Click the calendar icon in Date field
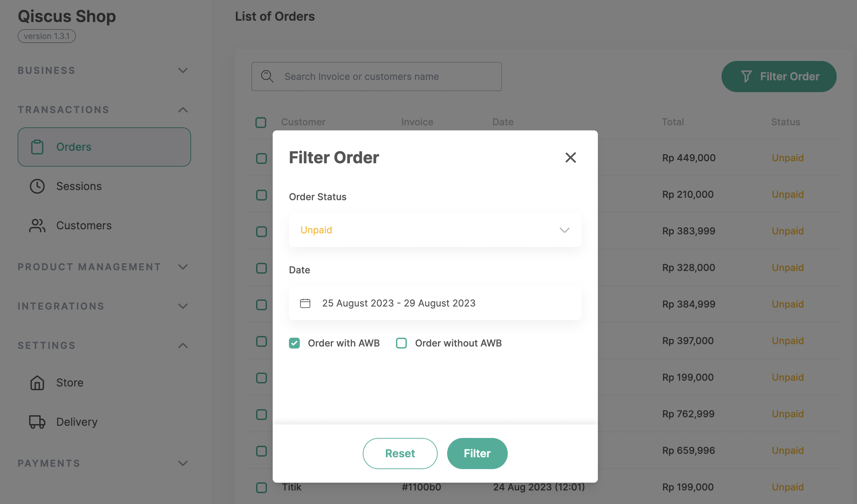The width and height of the screenshot is (857, 504). pos(305,303)
